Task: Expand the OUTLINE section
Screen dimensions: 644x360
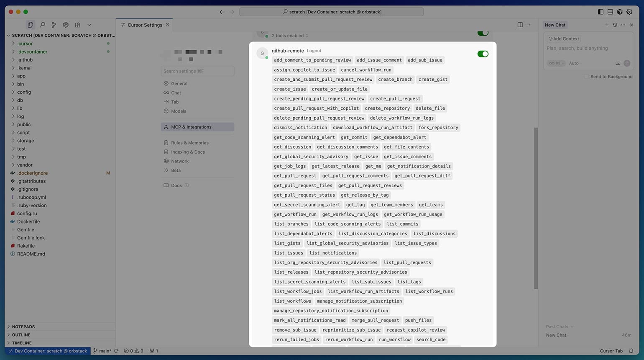Action: tap(21, 335)
